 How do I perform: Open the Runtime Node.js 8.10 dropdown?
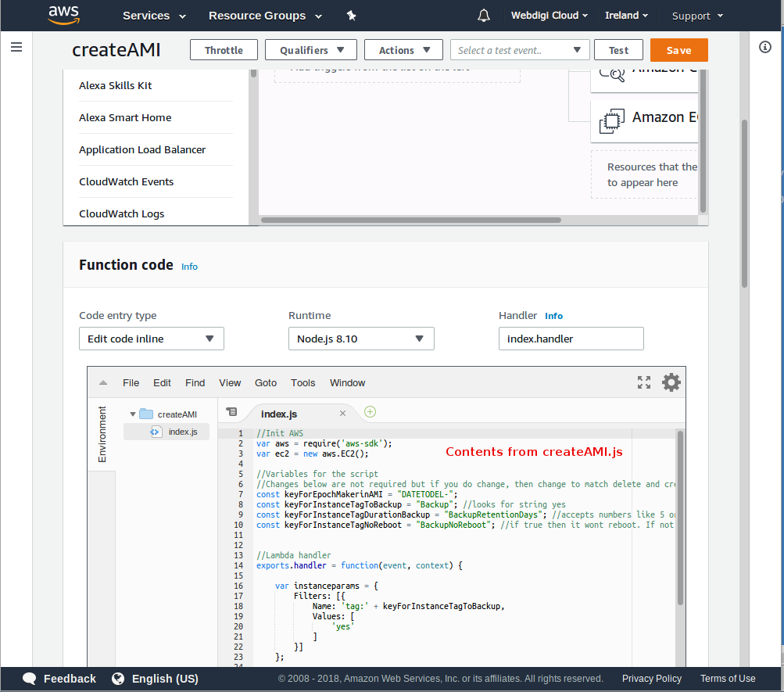(x=361, y=339)
